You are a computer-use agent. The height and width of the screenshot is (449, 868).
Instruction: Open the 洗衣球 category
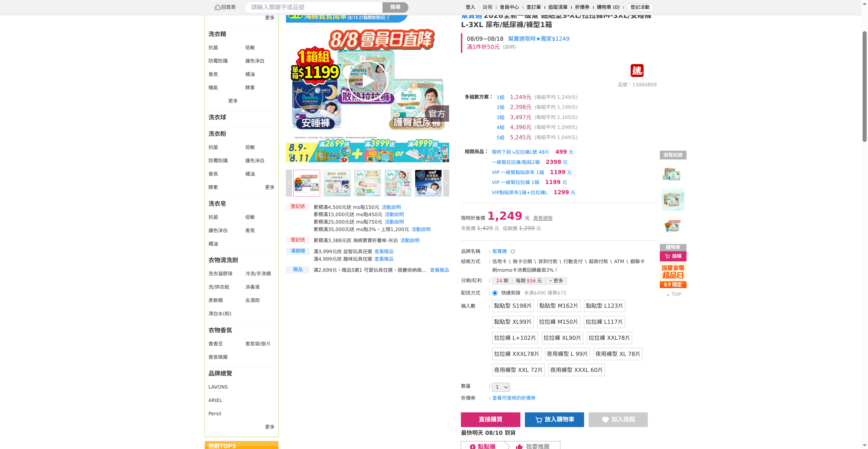[217, 117]
